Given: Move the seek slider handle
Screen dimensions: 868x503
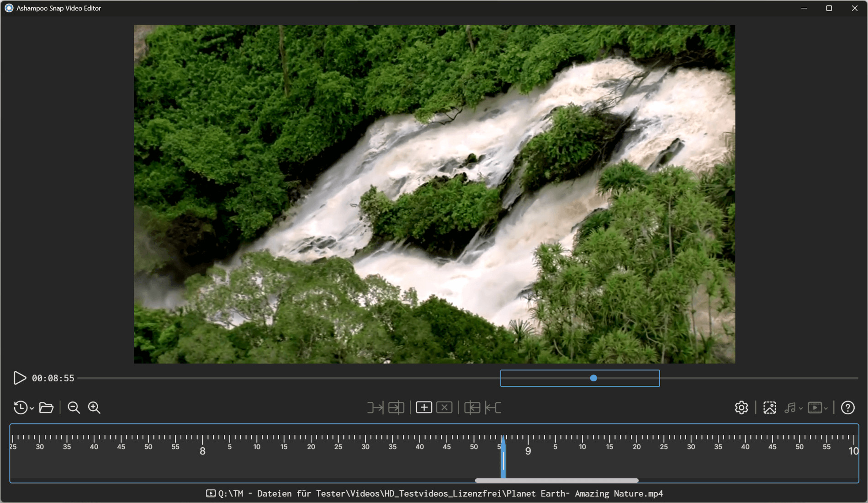Looking at the screenshot, I should (x=593, y=378).
